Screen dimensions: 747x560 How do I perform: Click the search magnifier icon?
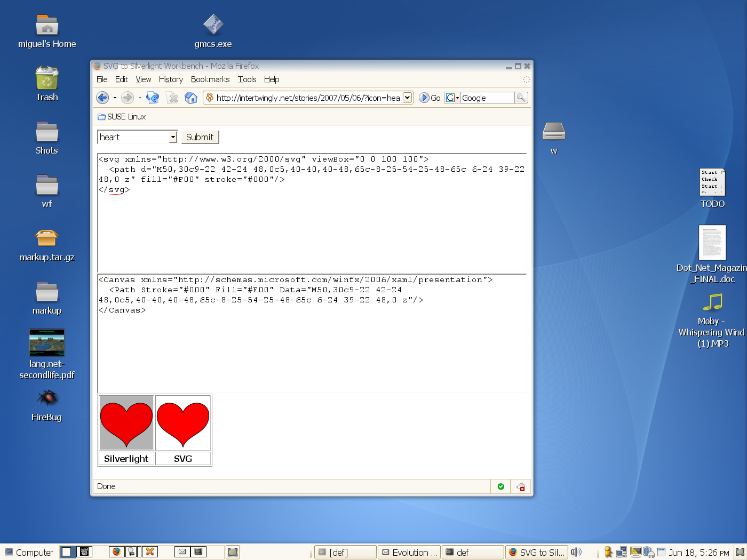coord(521,98)
